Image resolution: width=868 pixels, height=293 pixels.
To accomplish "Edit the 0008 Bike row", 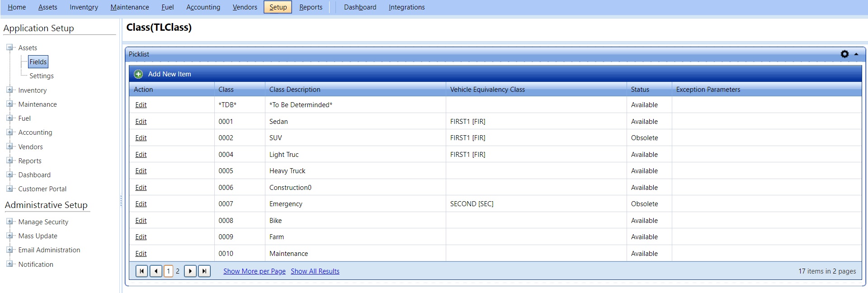I will click(x=141, y=221).
